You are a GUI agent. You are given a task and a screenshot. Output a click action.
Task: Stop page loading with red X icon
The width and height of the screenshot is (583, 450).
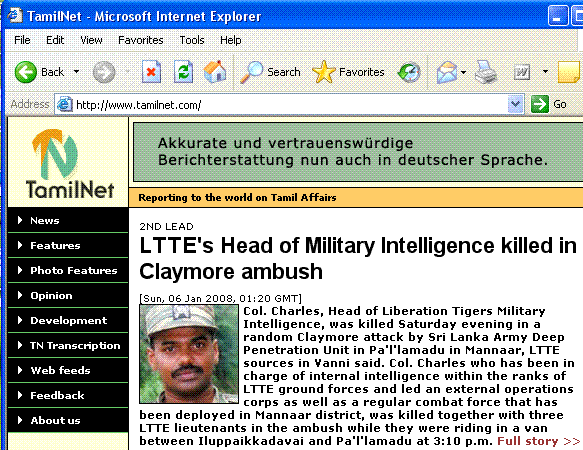click(151, 71)
